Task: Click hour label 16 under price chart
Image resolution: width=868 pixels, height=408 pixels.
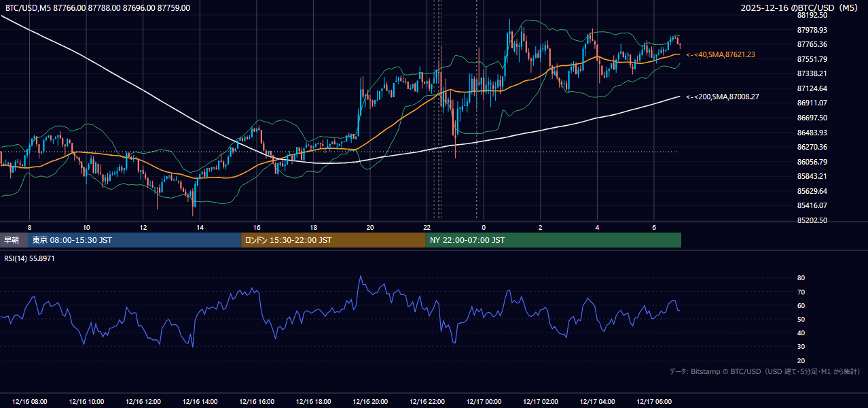Action: coord(257,227)
